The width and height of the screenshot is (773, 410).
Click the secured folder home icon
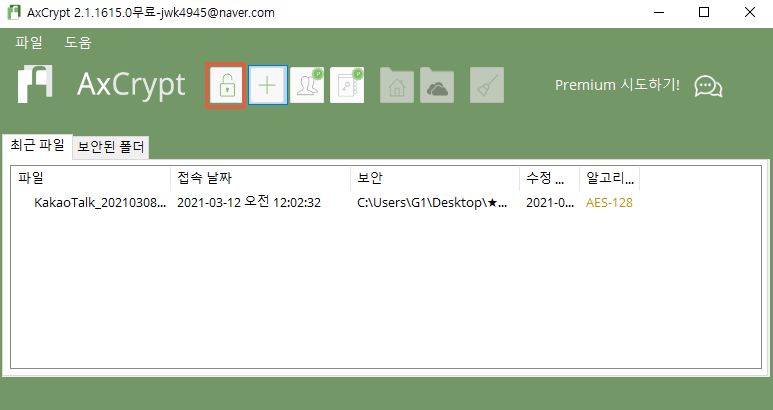tap(397, 85)
